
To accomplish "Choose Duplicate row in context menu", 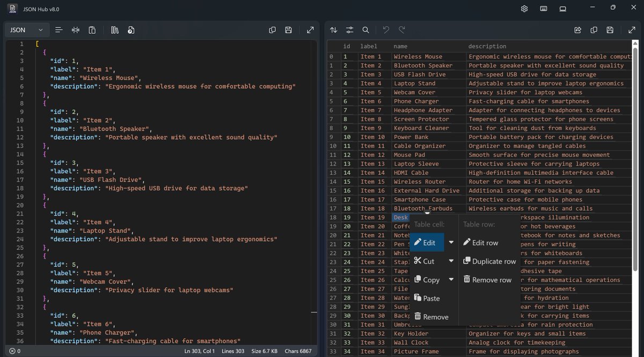I will [489, 262].
